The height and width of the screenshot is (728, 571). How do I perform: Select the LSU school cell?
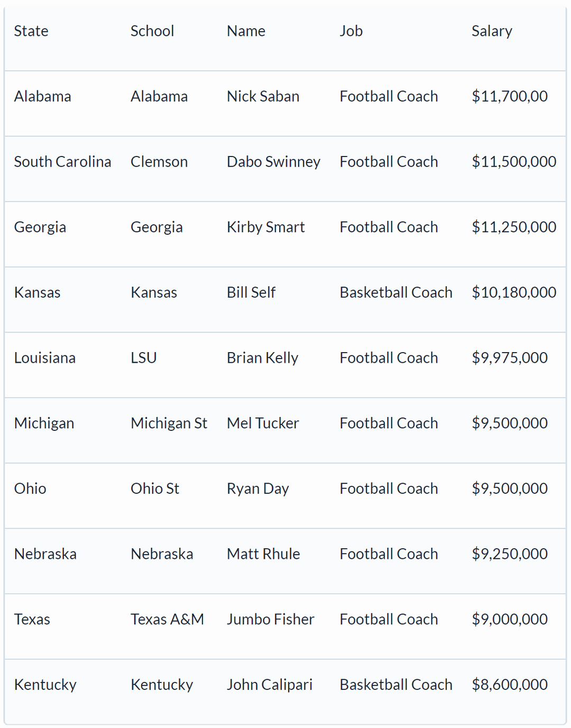coord(144,358)
